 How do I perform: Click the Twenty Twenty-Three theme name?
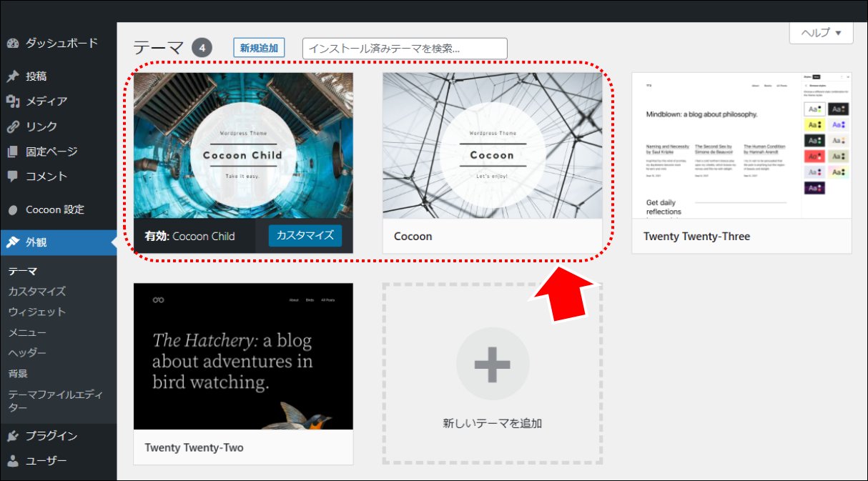click(x=696, y=237)
